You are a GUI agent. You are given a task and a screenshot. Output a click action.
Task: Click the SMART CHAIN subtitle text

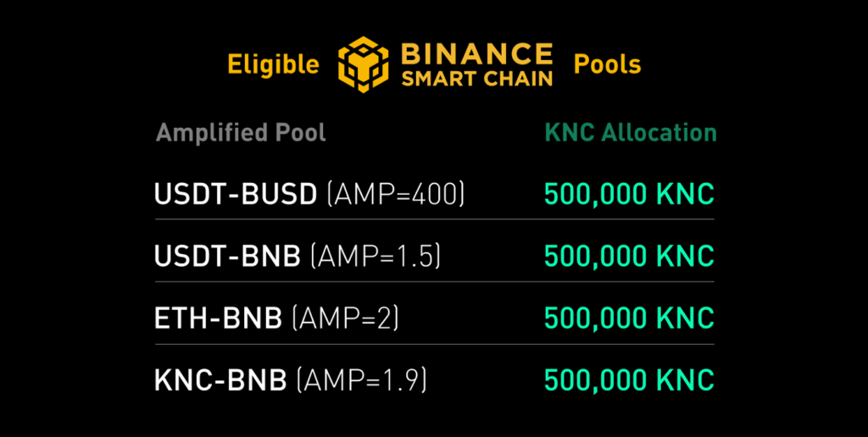pos(477,79)
